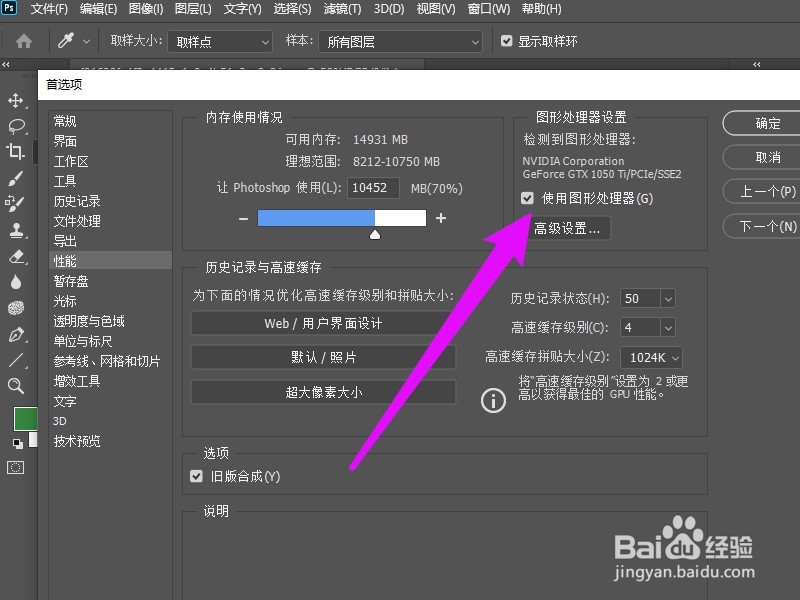Click the 上一个(P) button

(762, 191)
